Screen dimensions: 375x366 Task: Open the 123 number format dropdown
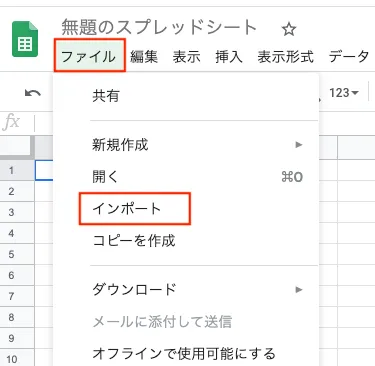pos(344,93)
